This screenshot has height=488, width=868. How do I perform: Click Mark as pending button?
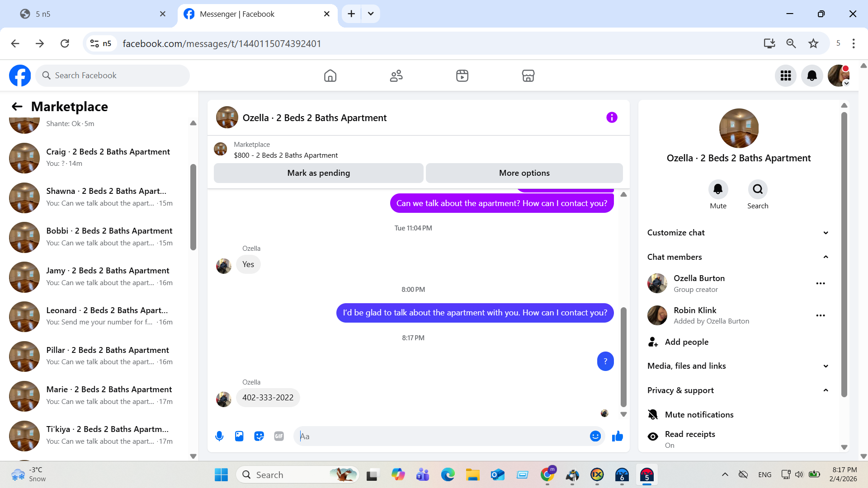tap(318, 173)
